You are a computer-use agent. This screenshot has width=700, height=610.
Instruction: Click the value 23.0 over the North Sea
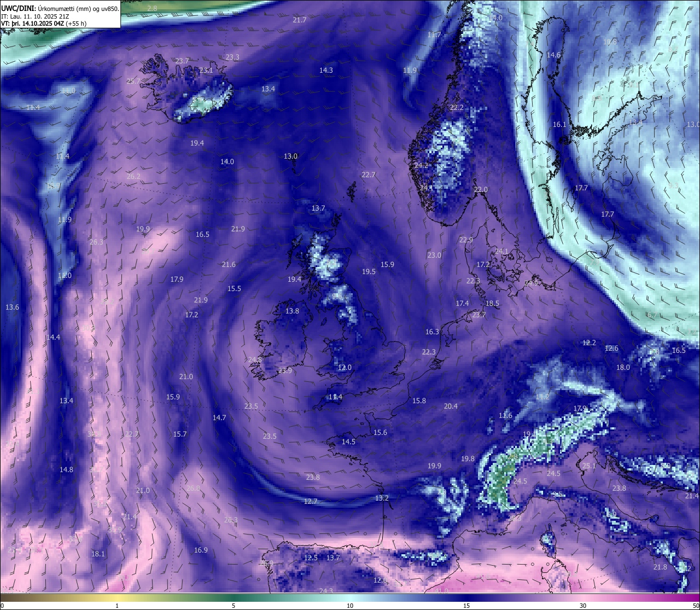point(434,255)
